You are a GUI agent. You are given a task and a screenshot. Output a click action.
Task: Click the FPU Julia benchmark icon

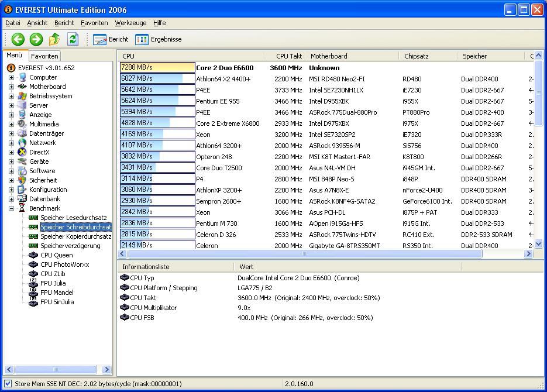33,284
